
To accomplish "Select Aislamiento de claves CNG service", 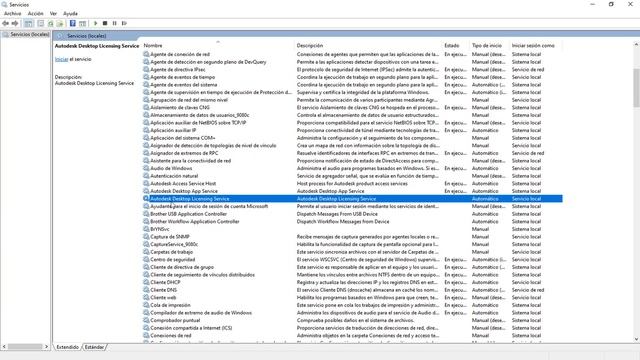I will click(180, 108).
